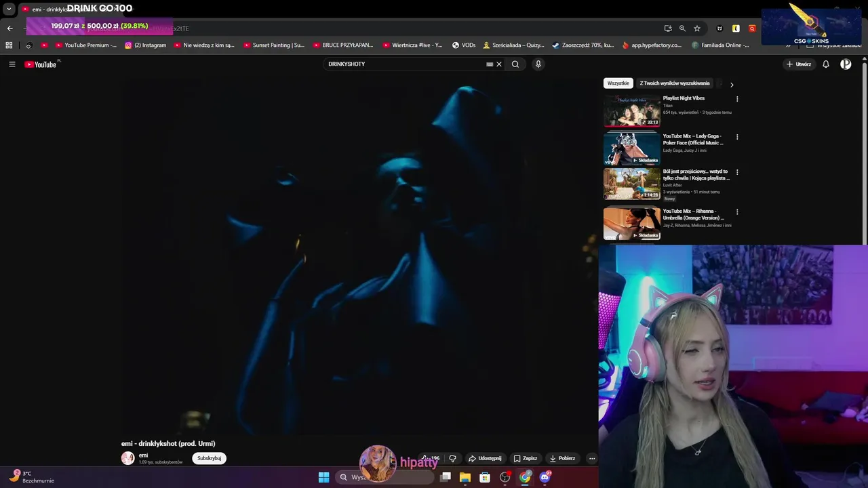Open the Sunset Painting bookmark
868x488 pixels.
(x=274, y=45)
